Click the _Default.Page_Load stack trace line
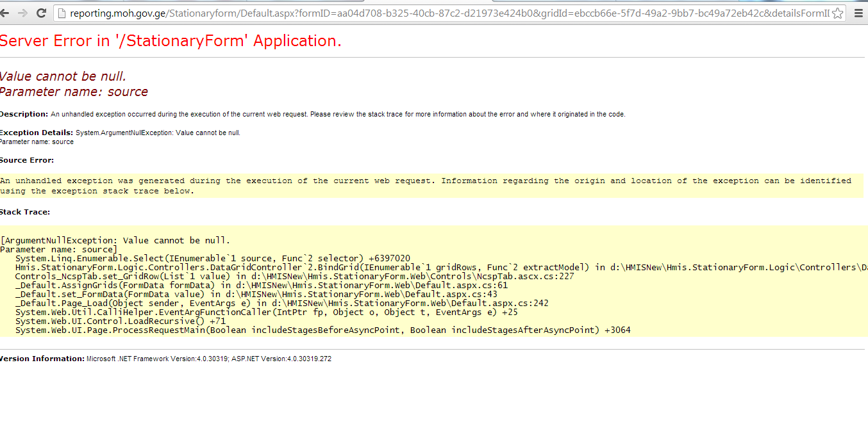This screenshot has width=868, height=438. [x=281, y=304]
